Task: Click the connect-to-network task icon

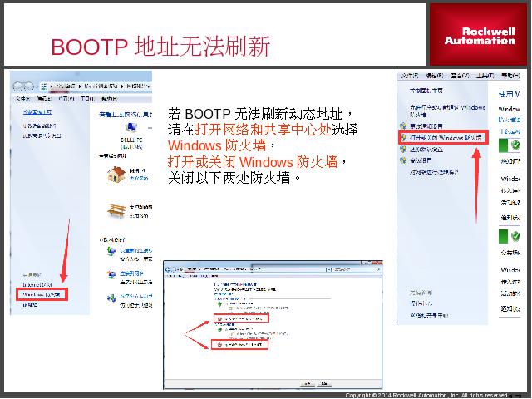Action: click(111, 275)
